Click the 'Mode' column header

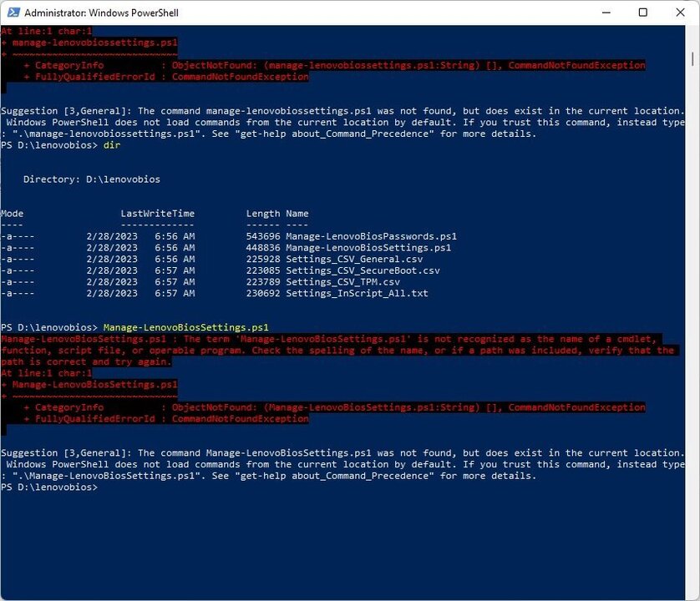click(x=13, y=214)
